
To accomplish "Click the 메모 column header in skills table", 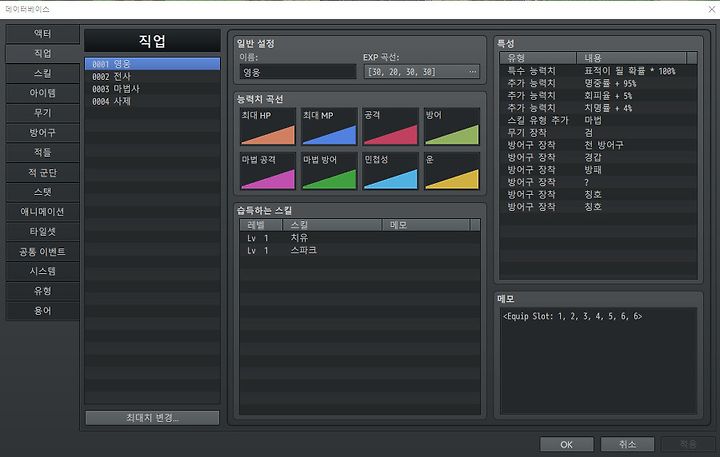I will coord(426,225).
